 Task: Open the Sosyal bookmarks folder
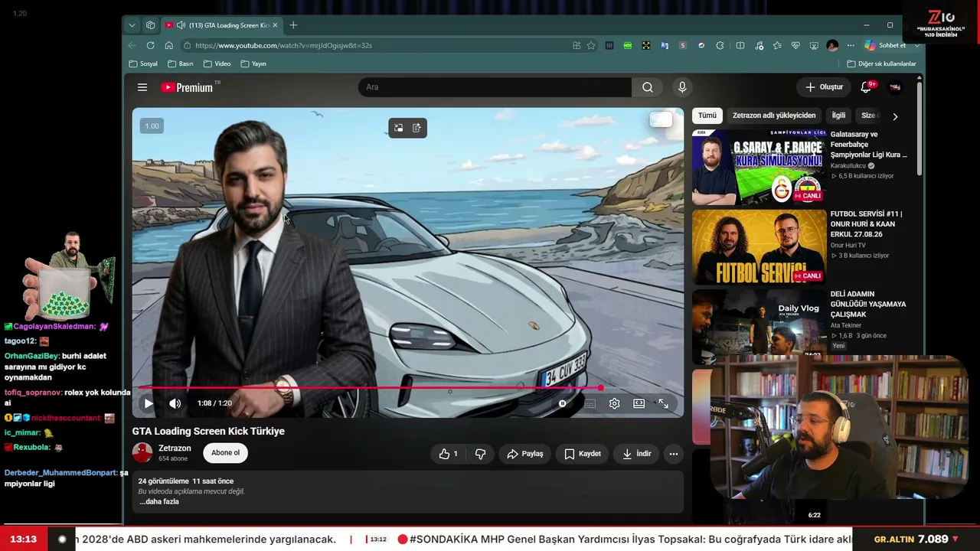pyautogui.click(x=143, y=64)
